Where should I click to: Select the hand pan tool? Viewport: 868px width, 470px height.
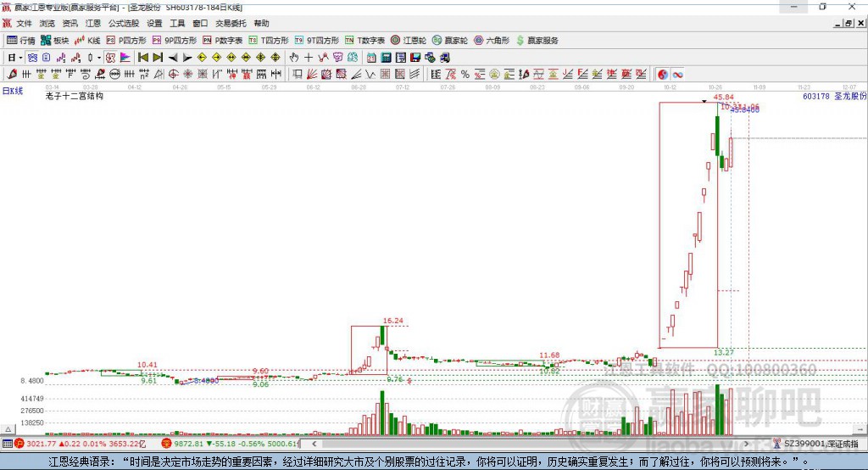pyautogui.click(x=294, y=57)
